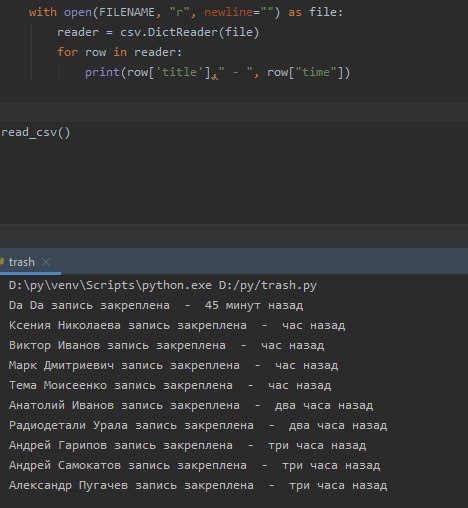
Task: Close the trash run tab
Action: click(46, 262)
